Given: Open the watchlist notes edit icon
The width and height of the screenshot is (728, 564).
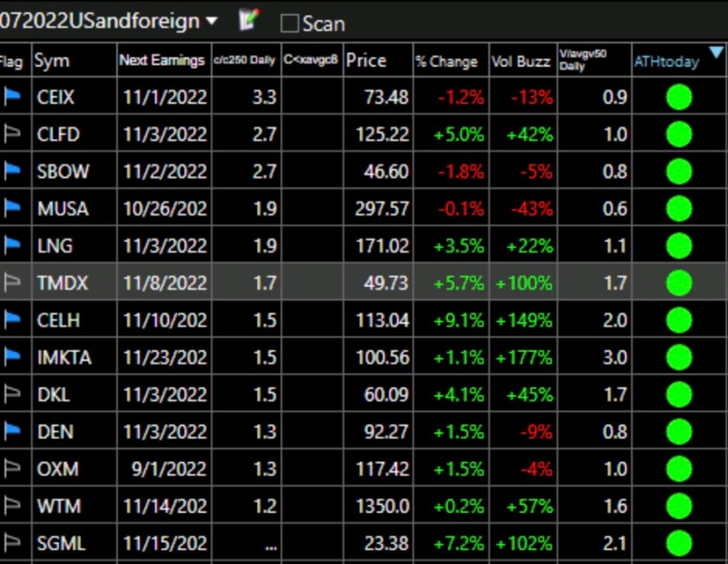Looking at the screenshot, I should click(x=249, y=21).
